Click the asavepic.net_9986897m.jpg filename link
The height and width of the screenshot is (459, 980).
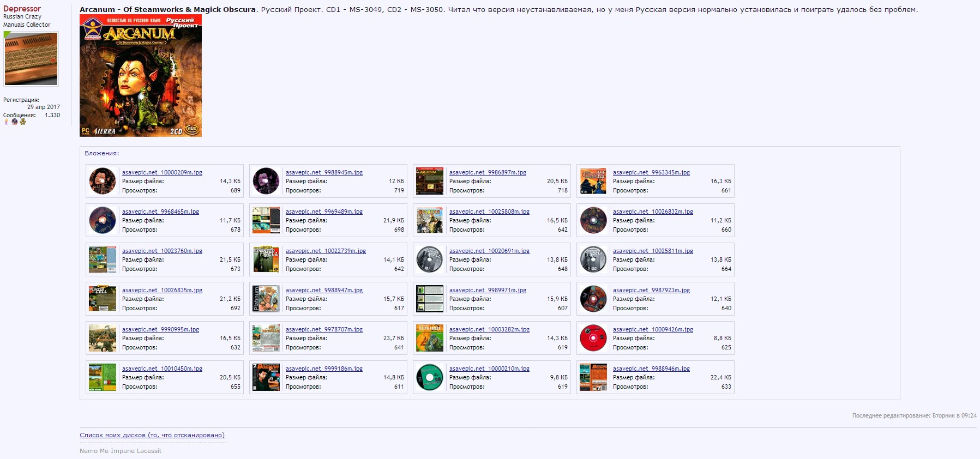(488, 172)
